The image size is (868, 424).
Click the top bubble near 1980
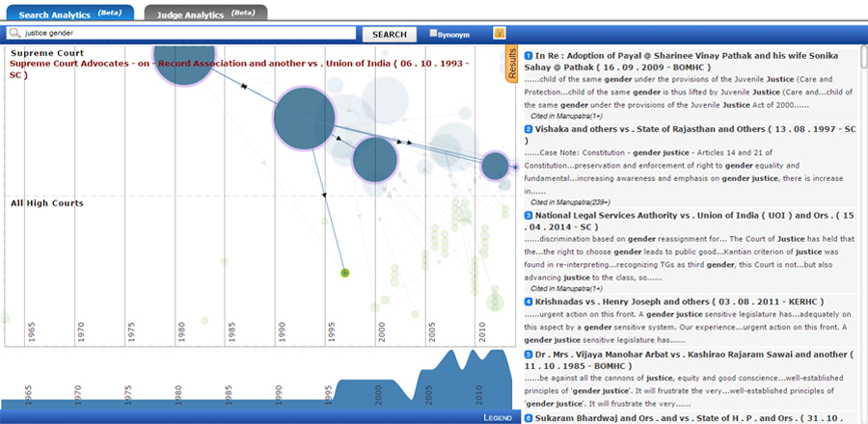tap(185, 63)
